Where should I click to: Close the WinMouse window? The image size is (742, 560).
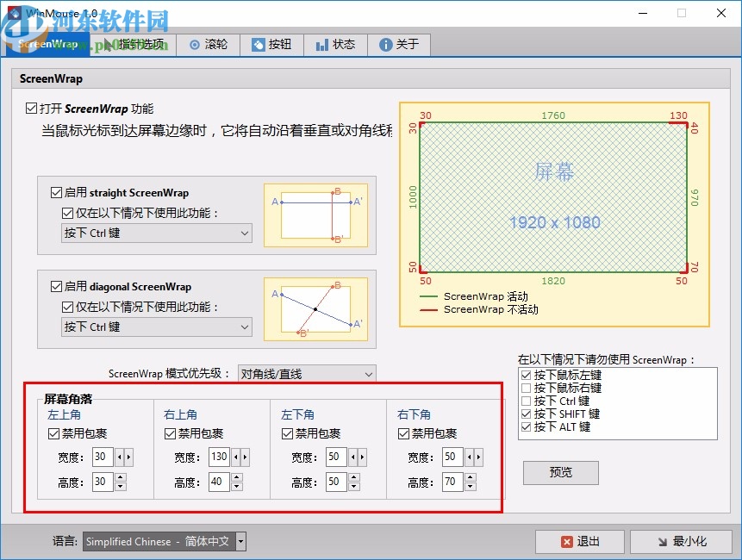[721, 13]
